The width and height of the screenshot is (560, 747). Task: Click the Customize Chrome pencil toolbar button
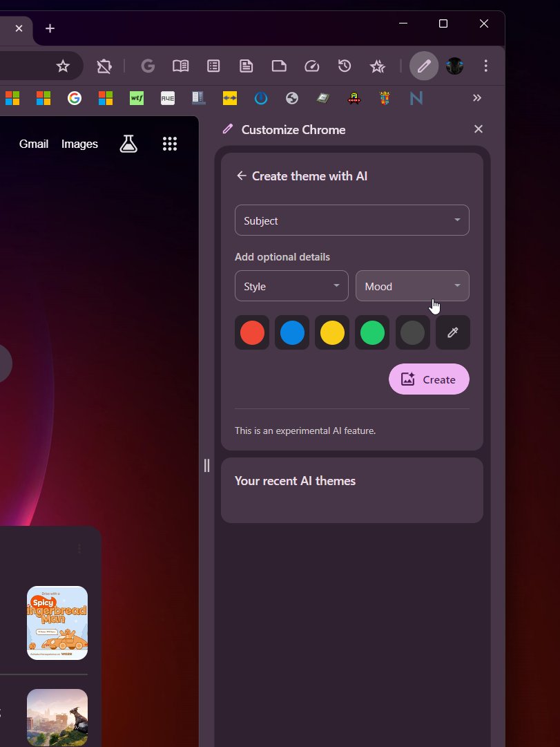423,66
